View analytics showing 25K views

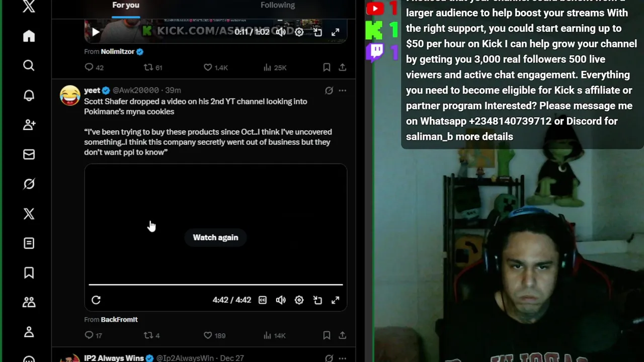point(275,67)
